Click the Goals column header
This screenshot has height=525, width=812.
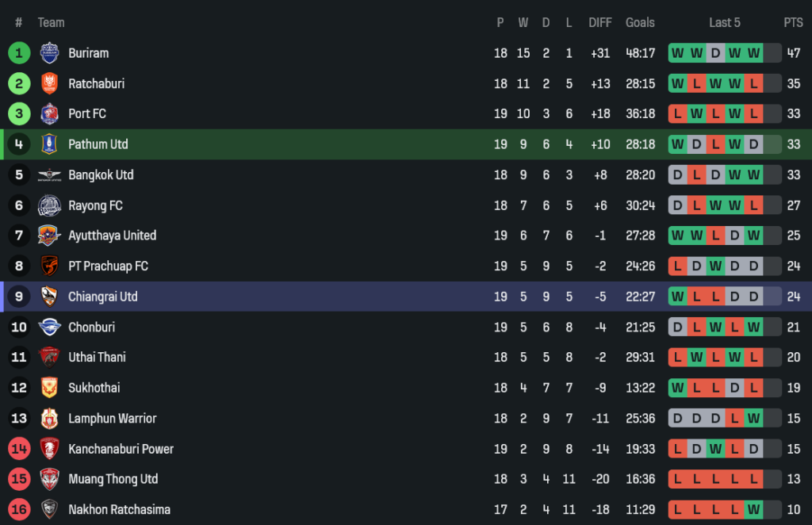point(640,22)
